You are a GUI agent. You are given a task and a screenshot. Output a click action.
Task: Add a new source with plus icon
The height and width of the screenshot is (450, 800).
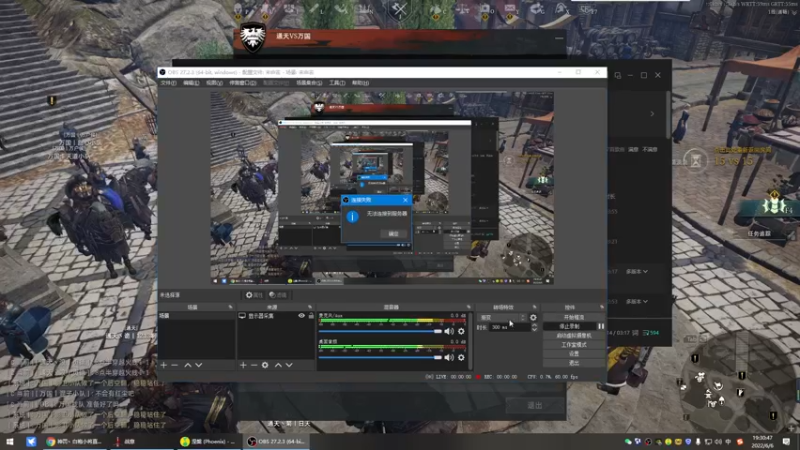pyautogui.click(x=243, y=365)
